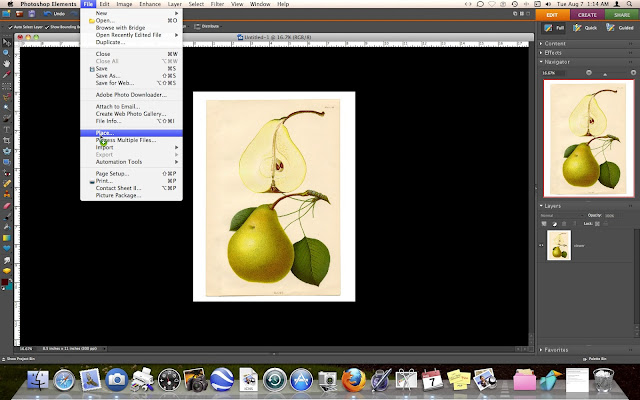Expand the Effects panel

pos(541,53)
